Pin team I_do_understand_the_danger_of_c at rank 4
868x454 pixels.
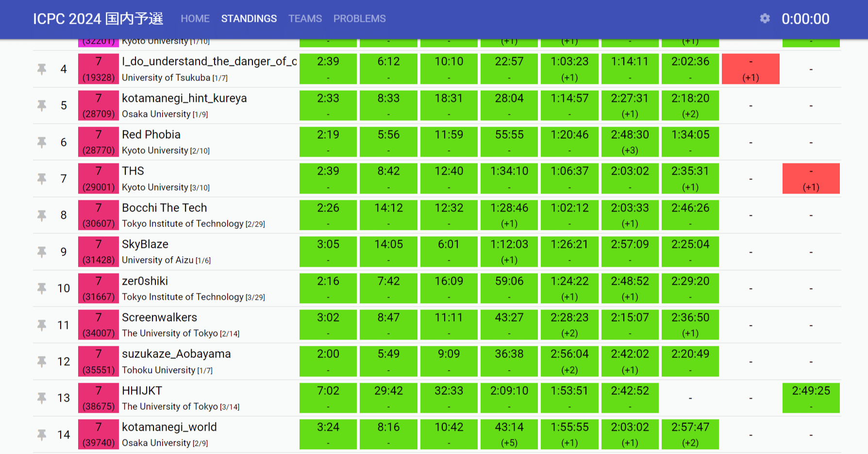[x=42, y=69]
